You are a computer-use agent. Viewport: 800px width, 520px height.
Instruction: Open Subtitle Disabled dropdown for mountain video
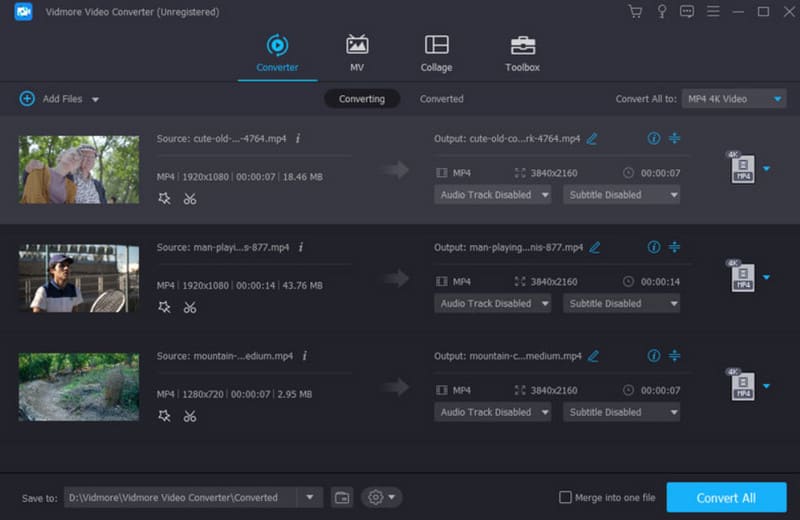tap(621, 412)
